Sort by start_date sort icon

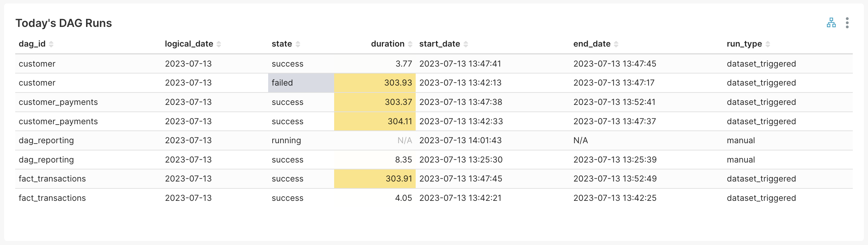pyautogui.click(x=466, y=44)
